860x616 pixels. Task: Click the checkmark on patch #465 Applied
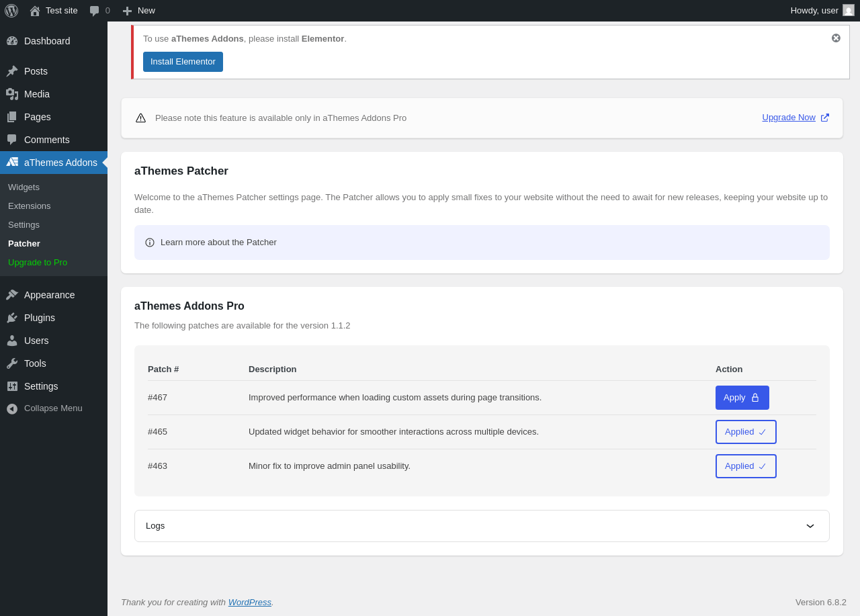click(x=763, y=432)
